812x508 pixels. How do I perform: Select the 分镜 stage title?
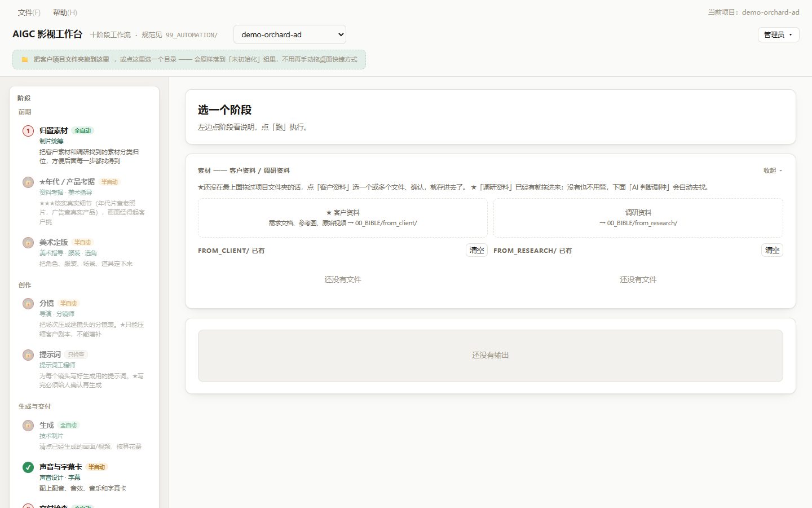(47, 303)
